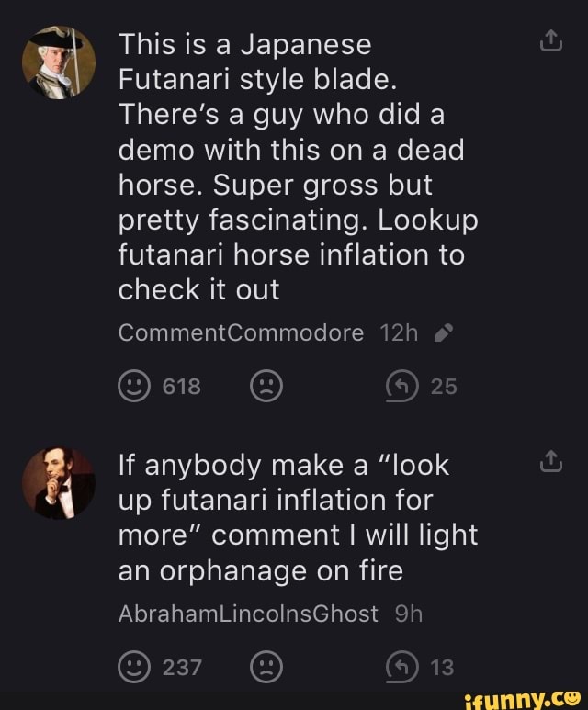Open the reply arrow beside the 13 count
This screenshot has width=588, height=710.
pyautogui.click(x=409, y=668)
